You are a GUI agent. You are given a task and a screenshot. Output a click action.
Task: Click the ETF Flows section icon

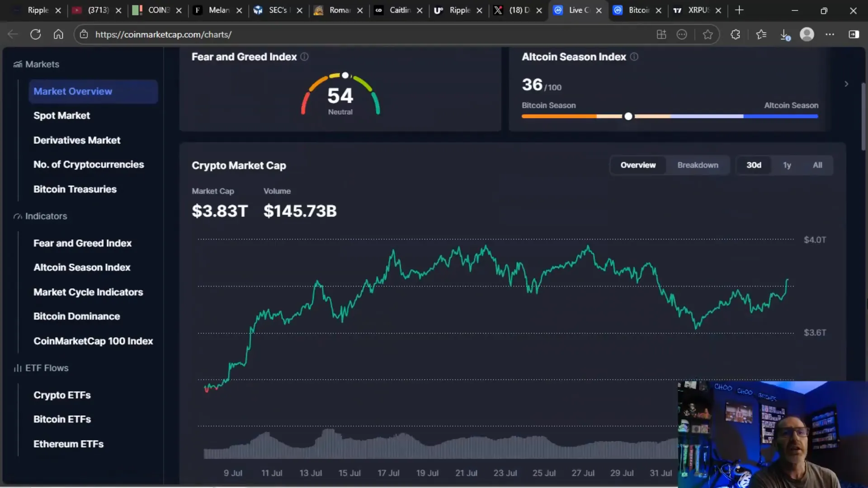pos(18,368)
